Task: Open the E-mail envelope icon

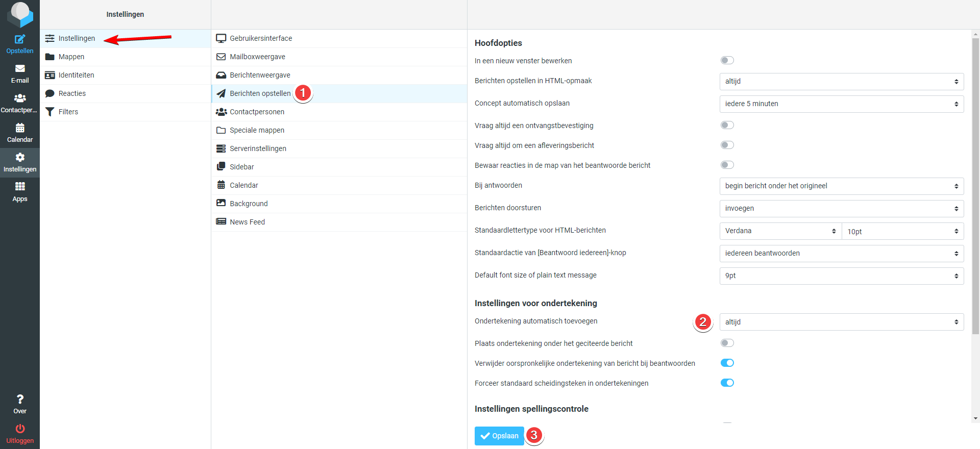Action: 20,69
